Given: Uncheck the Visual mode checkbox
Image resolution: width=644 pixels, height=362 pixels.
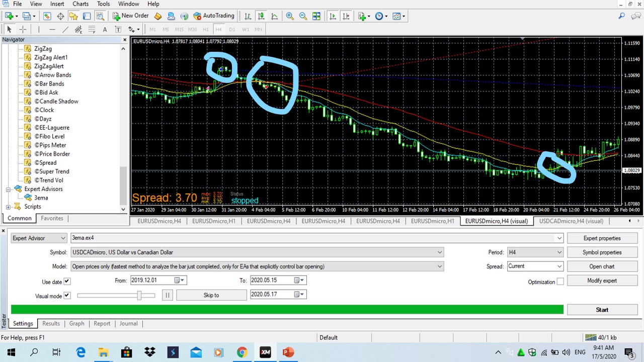Looking at the screenshot, I should click(x=67, y=296).
